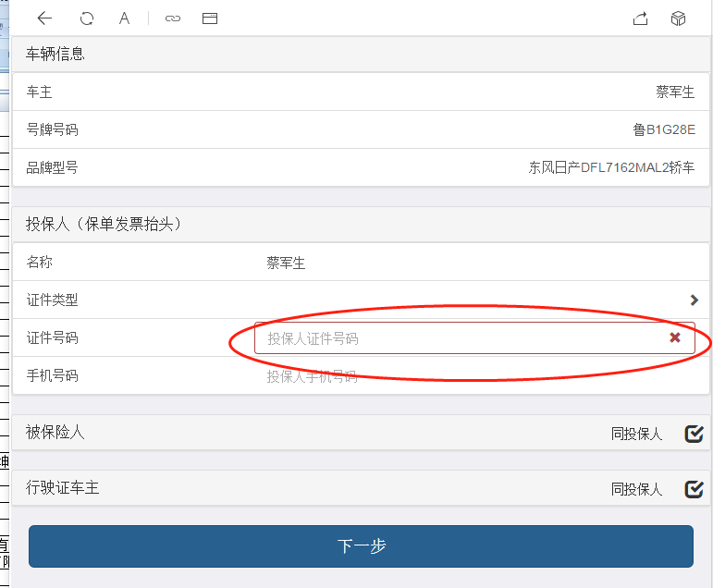Expand the 证件类型 selector chevron
The height and width of the screenshot is (588, 713).
[x=694, y=300]
